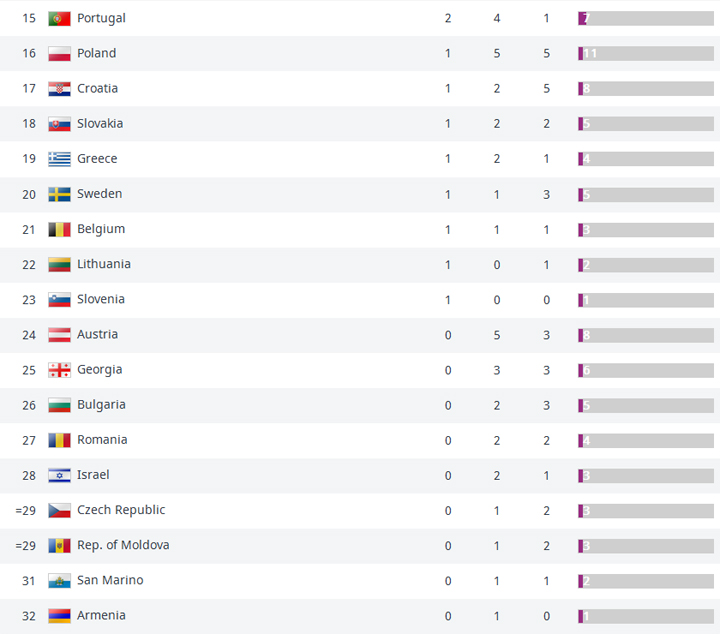Click Austria's total medals bar
Image resolution: width=720 pixels, height=634 pixels.
point(645,335)
